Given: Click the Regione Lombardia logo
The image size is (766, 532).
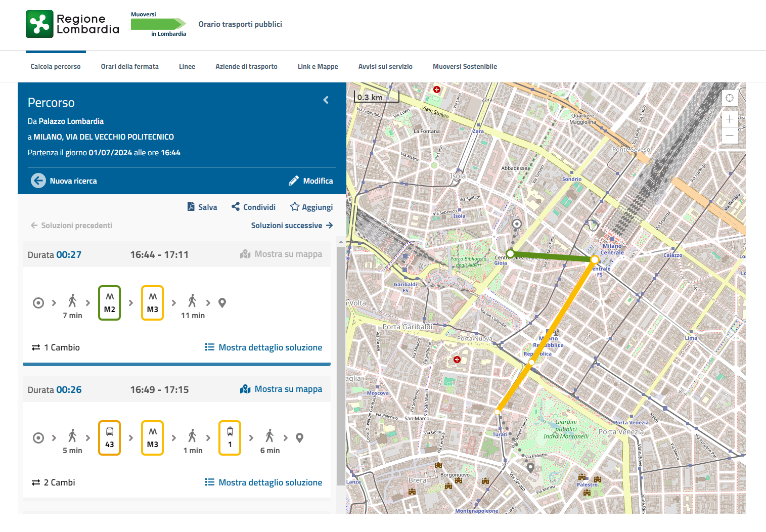Looking at the screenshot, I should [x=72, y=24].
